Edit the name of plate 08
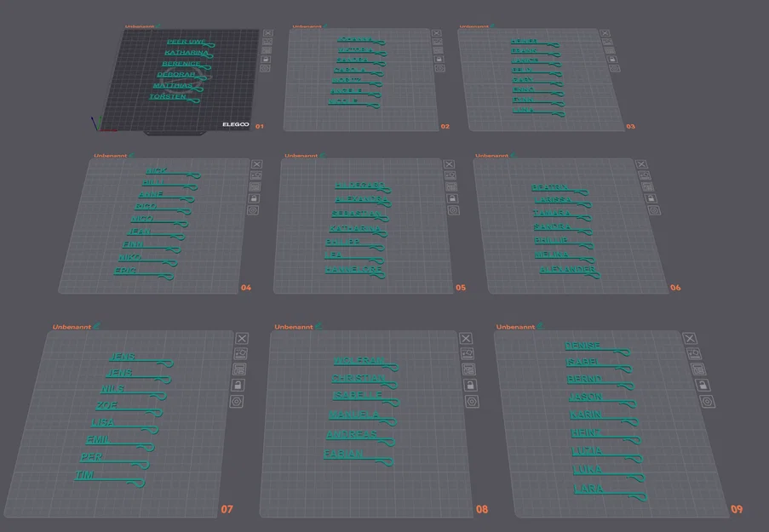The height and width of the screenshot is (532, 769). [319, 325]
